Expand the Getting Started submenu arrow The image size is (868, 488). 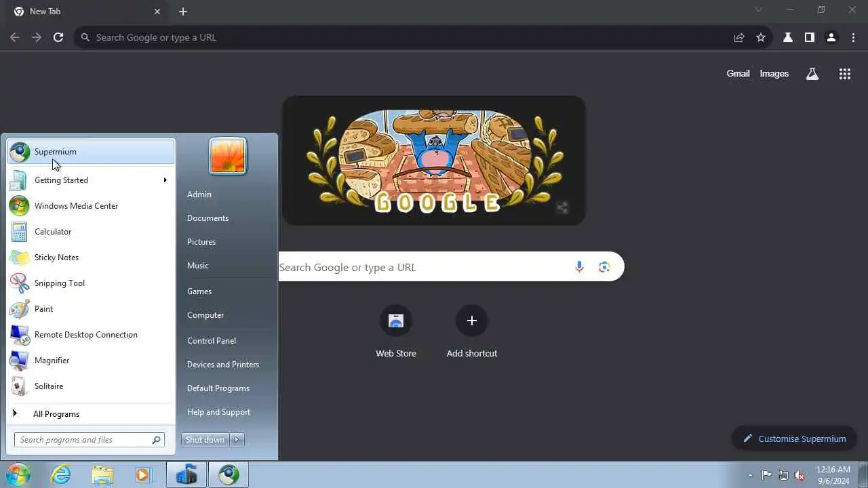tap(165, 180)
